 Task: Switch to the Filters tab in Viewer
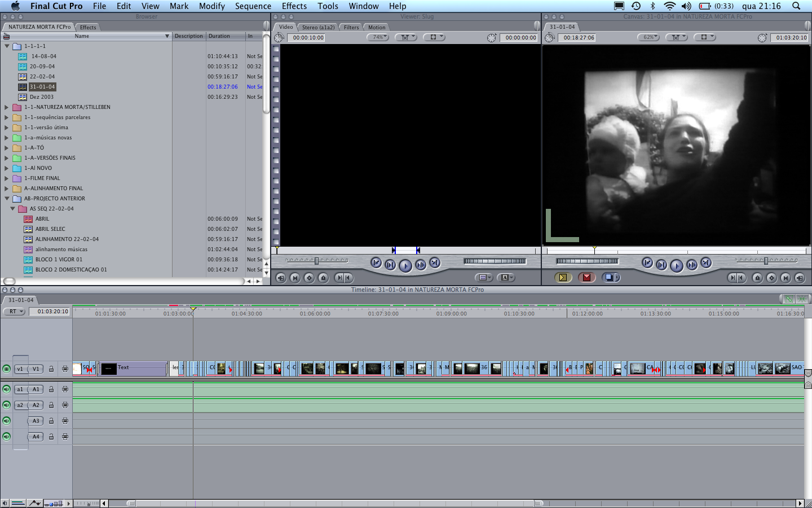351,27
